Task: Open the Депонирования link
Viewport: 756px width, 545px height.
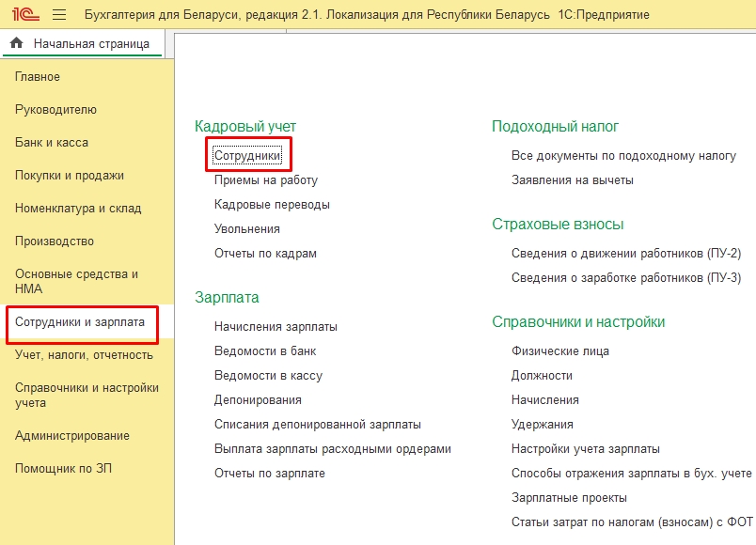Action: 258,400
